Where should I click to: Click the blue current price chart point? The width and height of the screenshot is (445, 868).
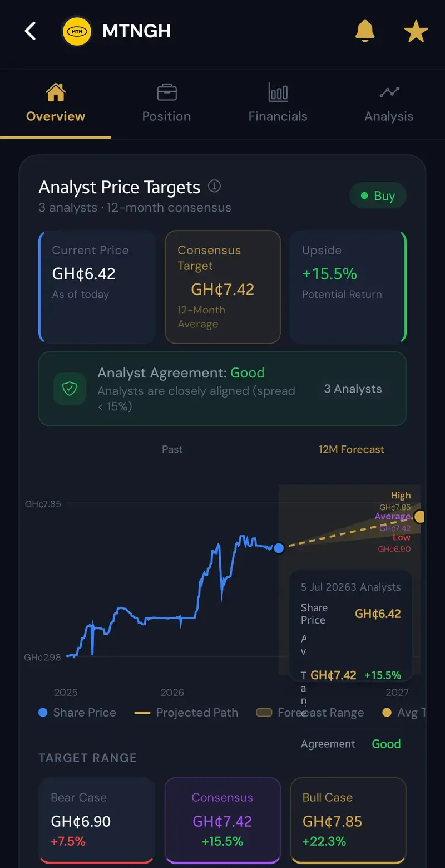pos(279,548)
